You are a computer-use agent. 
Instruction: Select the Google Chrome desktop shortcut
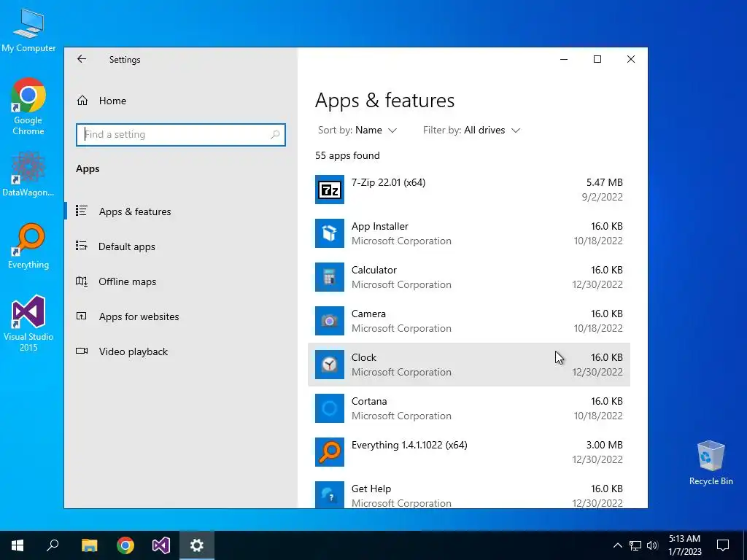(28, 106)
